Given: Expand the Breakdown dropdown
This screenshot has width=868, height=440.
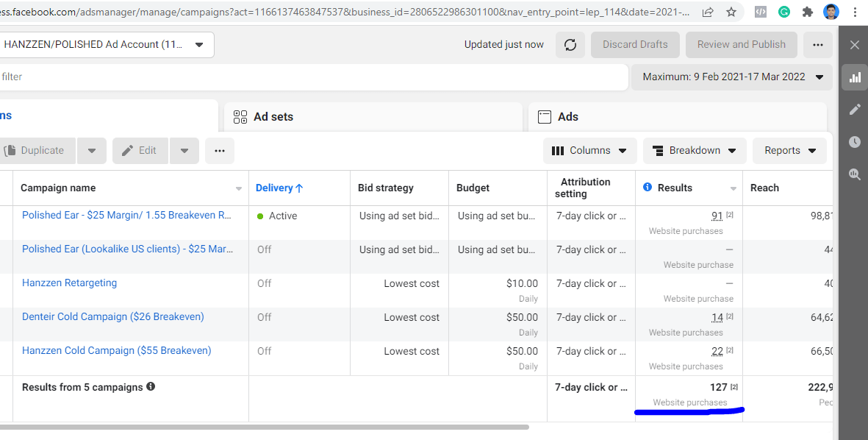Looking at the screenshot, I should pyautogui.click(x=694, y=151).
